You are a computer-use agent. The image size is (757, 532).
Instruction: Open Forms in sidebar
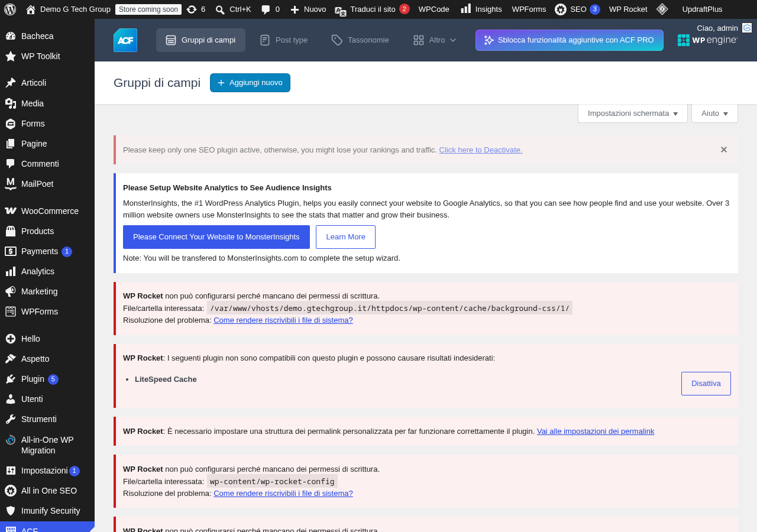47,124
